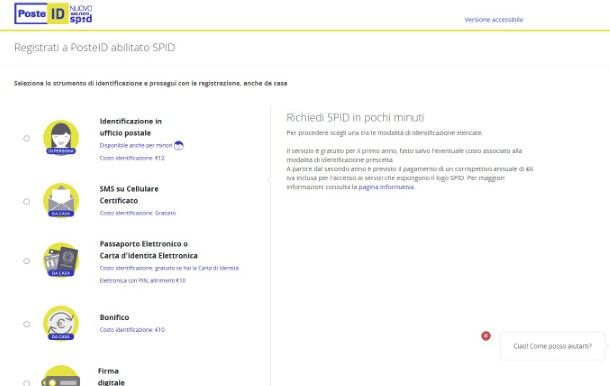This screenshot has width=610, height=386.
Task: Click the SMS envelope 'da casa' icon
Action: pos(61,200)
